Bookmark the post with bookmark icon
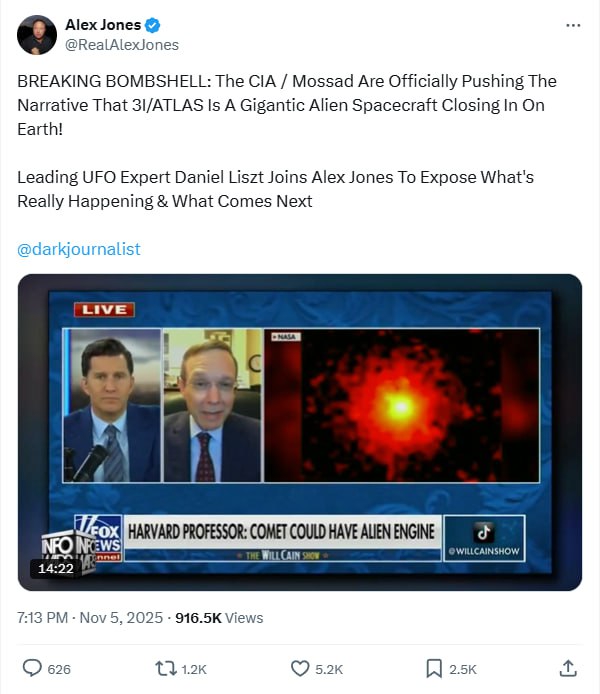 point(434,668)
